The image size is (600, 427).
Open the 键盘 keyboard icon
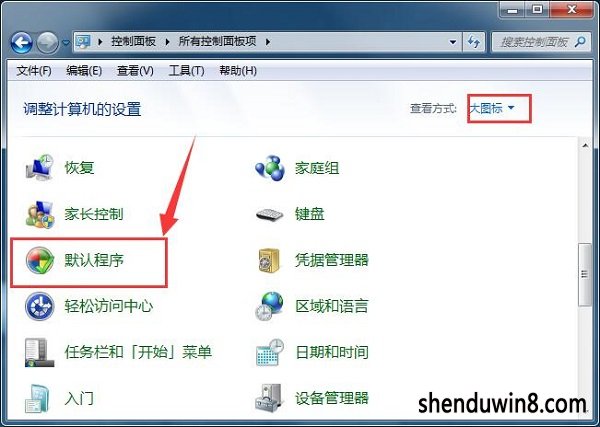270,214
